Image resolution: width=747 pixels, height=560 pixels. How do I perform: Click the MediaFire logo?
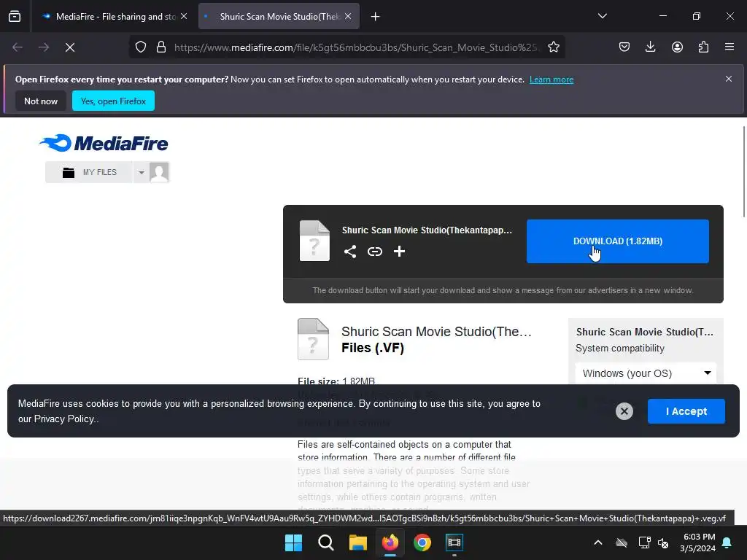(x=104, y=143)
